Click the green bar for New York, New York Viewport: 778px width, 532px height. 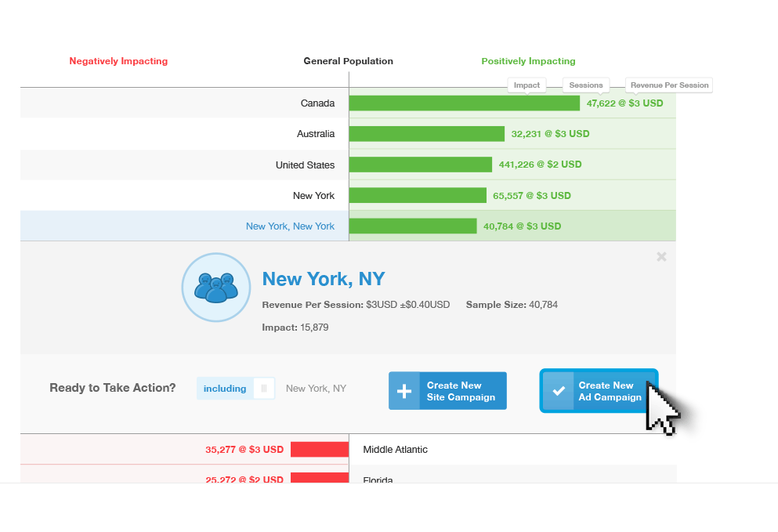(413, 226)
